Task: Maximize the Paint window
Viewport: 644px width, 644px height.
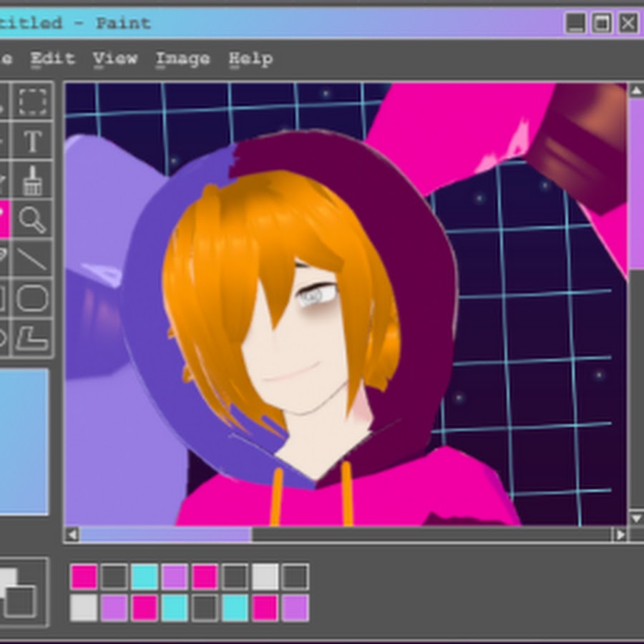Action: (x=602, y=23)
